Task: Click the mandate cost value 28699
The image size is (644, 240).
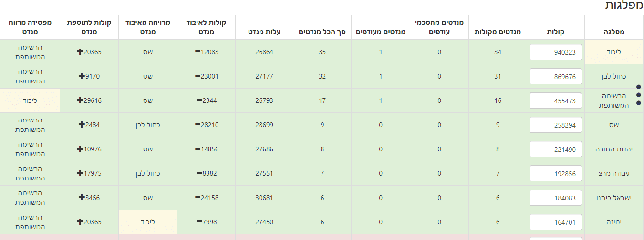Action: coord(264,125)
